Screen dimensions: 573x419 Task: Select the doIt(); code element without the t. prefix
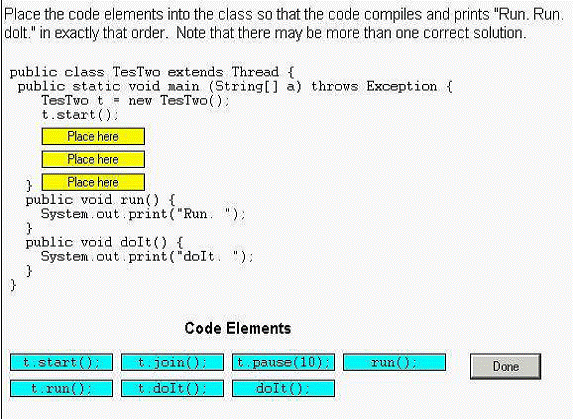point(284,388)
